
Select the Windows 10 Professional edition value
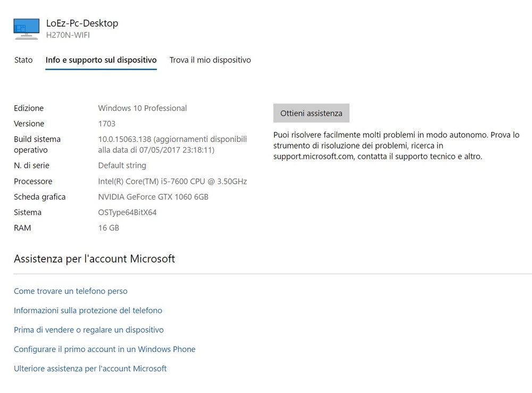[x=143, y=108]
